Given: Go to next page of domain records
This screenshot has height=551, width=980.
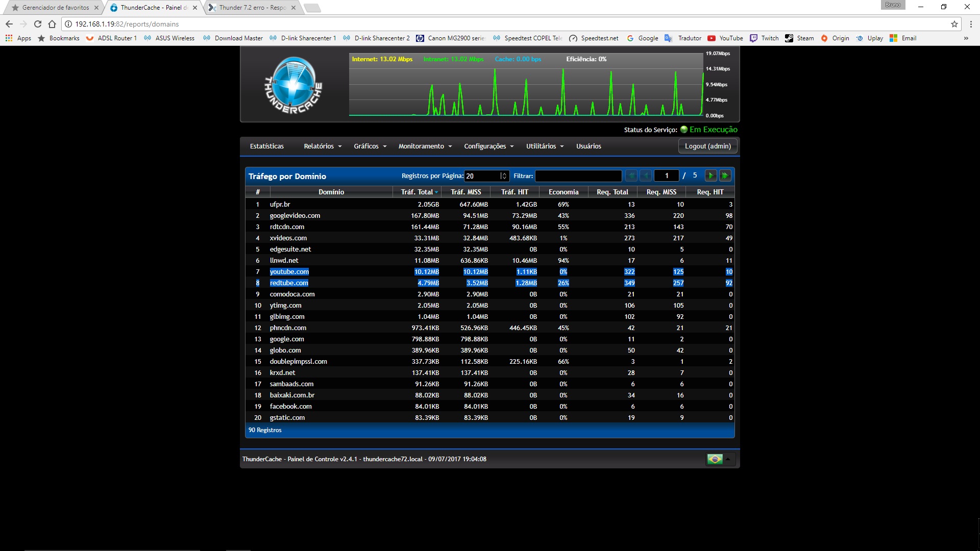Looking at the screenshot, I should 710,176.
